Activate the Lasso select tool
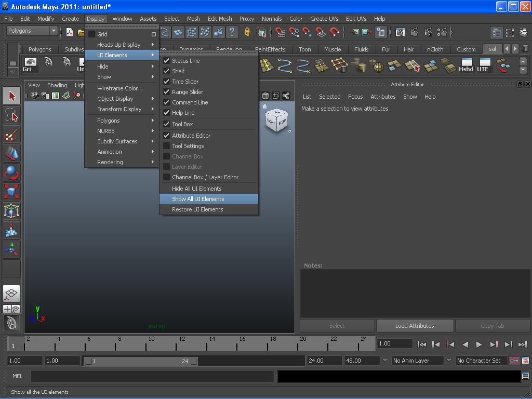This screenshot has width=532, height=399. coord(11,115)
